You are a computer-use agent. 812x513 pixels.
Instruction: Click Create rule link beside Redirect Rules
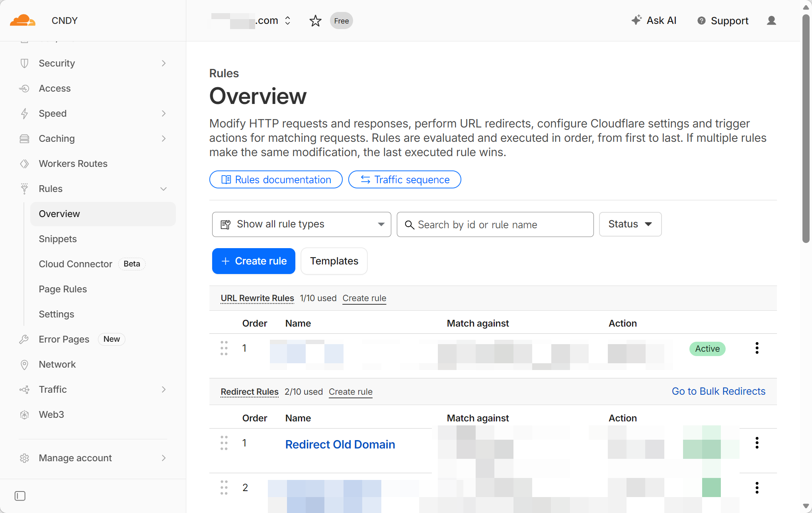(x=350, y=392)
